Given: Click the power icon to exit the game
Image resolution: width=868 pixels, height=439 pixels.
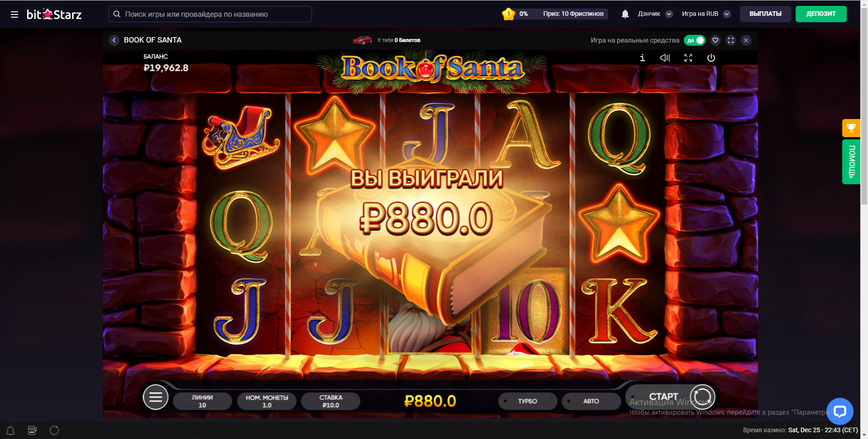Looking at the screenshot, I should pyautogui.click(x=711, y=58).
